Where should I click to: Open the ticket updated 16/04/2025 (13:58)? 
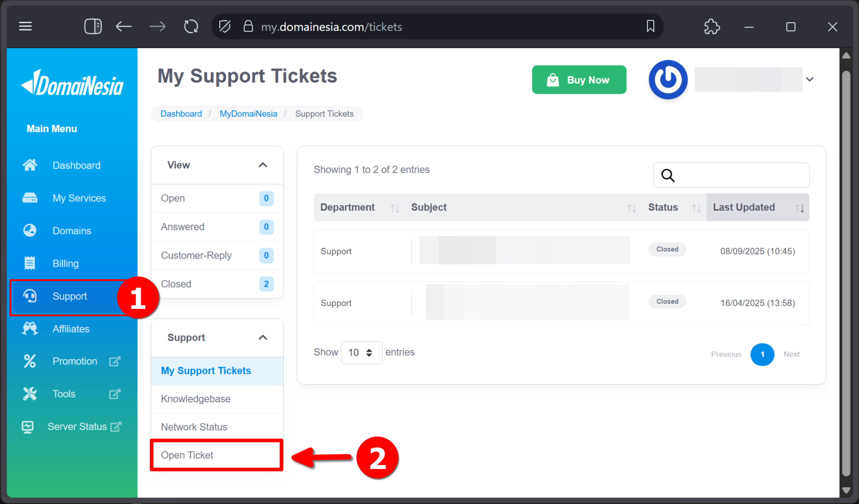click(x=561, y=303)
